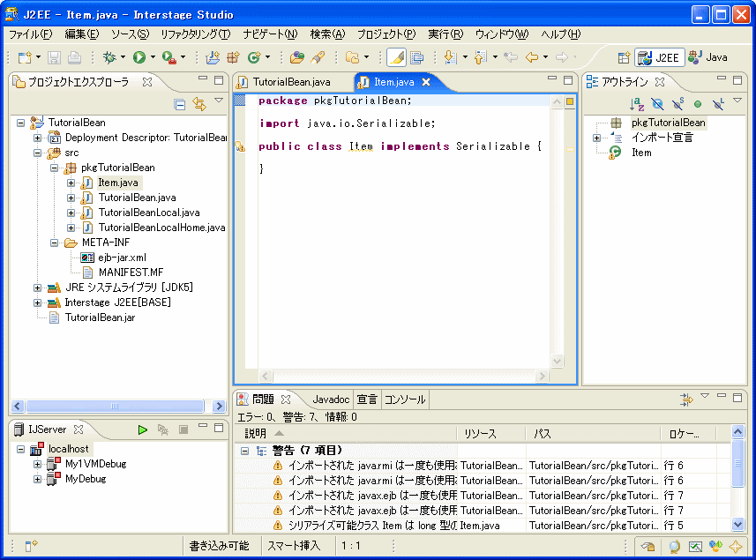The width and height of the screenshot is (756, 560).
Task: Click the Previous Annotation arrow icon
Action: click(480, 58)
